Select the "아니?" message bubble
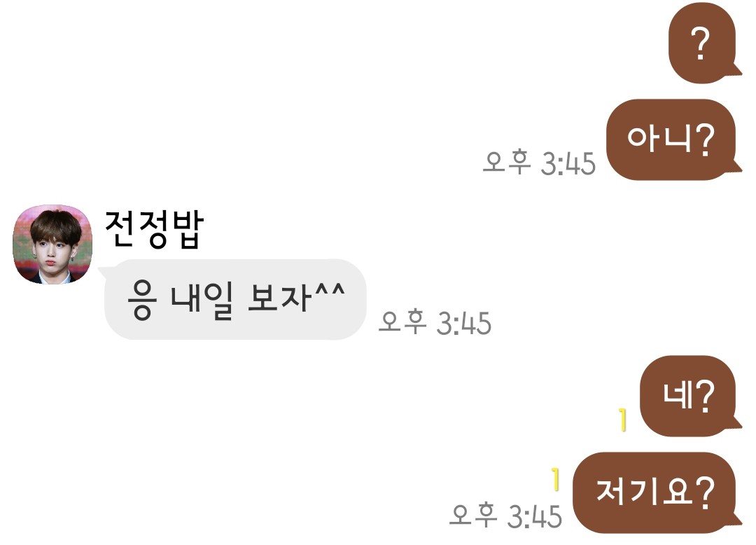The image size is (756, 545). [671, 139]
